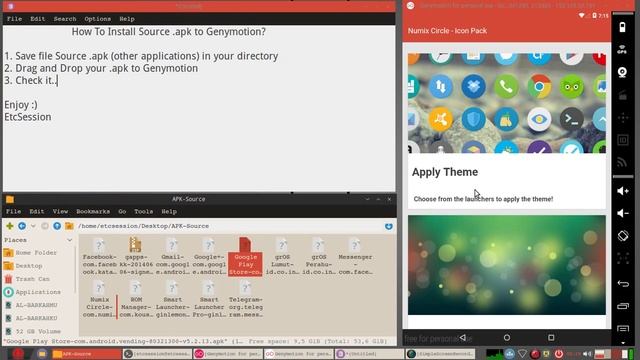Viewport: 640px width, 360px height.
Task: Click Genymotion sidebar menu icon
Action: click(x=623, y=328)
